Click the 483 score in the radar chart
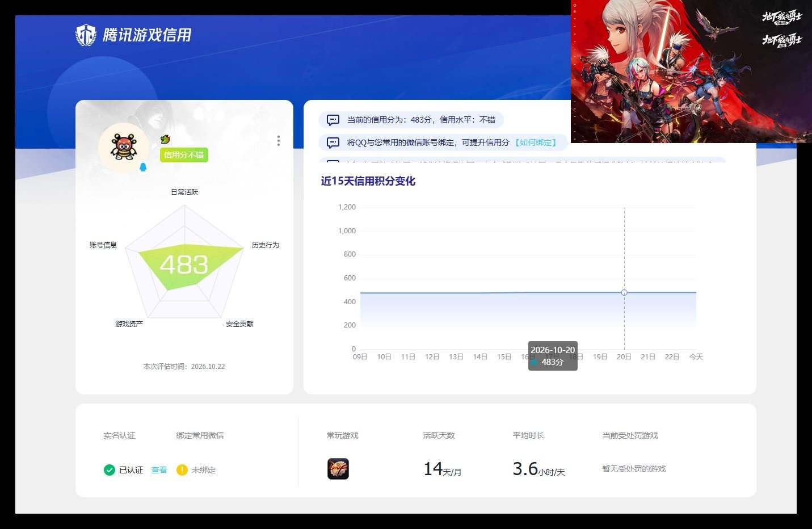This screenshot has height=529, width=812. (184, 264)
